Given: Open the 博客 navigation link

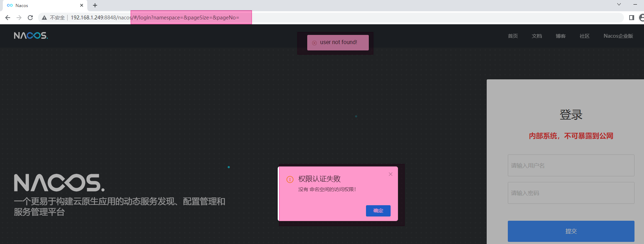Looking at the screenshot, I should (561, 36).
